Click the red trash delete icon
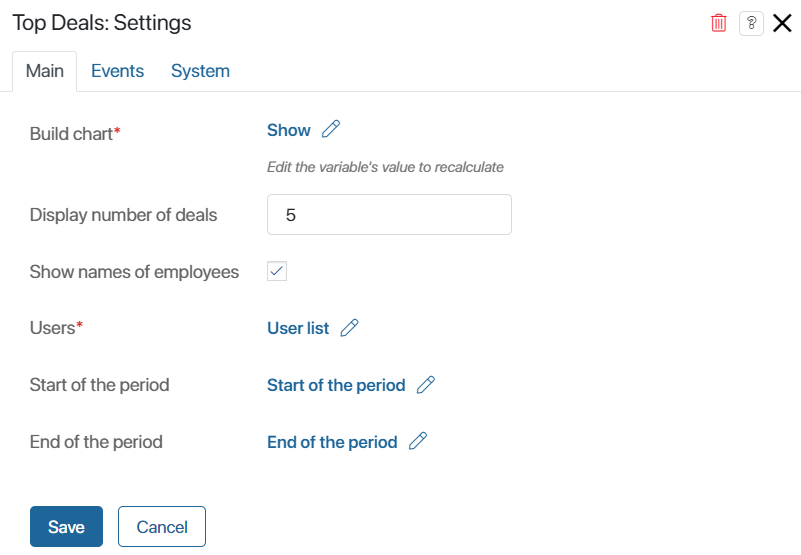This screenshot has width=801, height=555. [718, 23]
